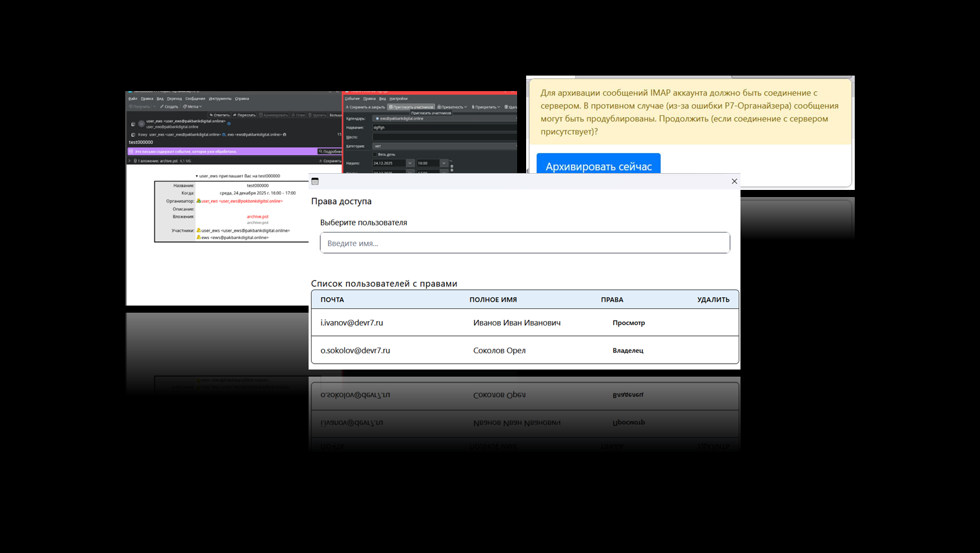Open the Приватность dropdown
The height and width of the screenshot is (553, 980).
point(452,107)
